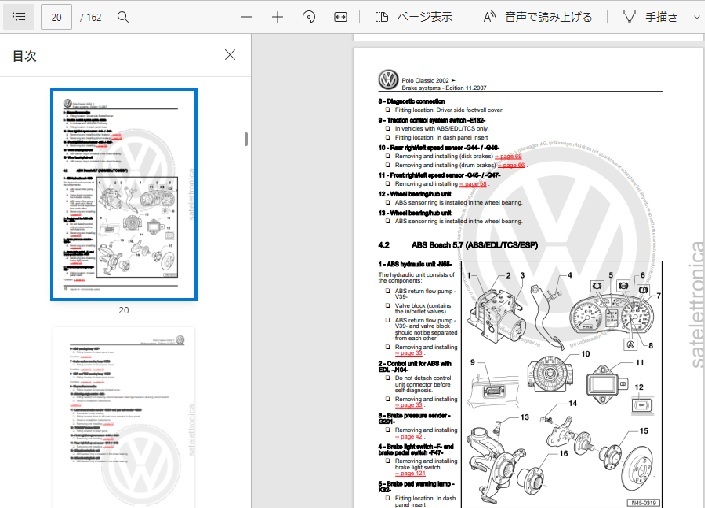Fit page to width icon

pyautogui.click(x=340, y=18)
